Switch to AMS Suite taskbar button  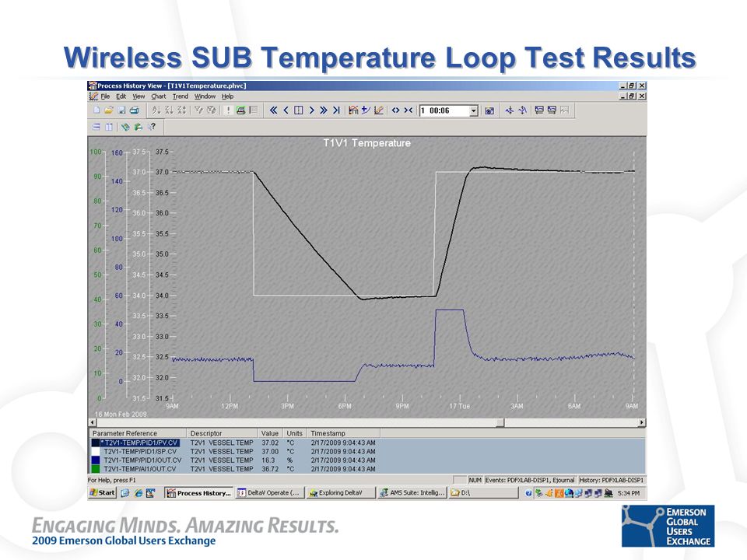click(412, 493)
